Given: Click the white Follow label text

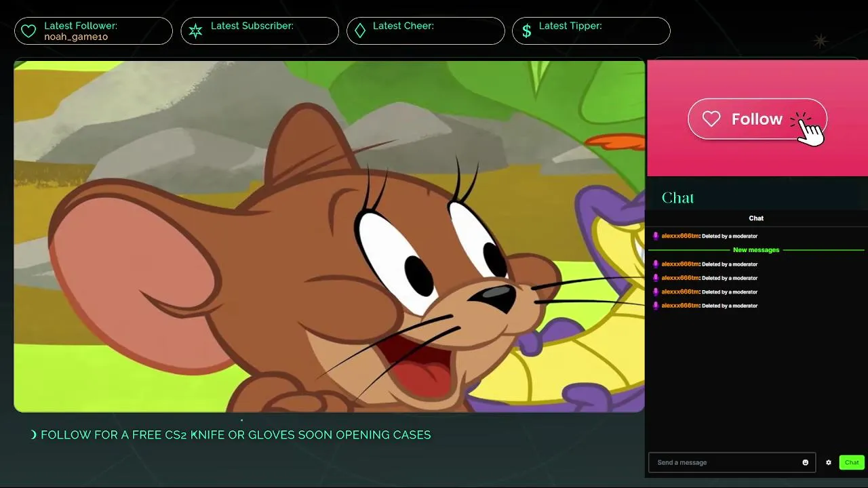Looking at the screenshot, I should [757, 119].
